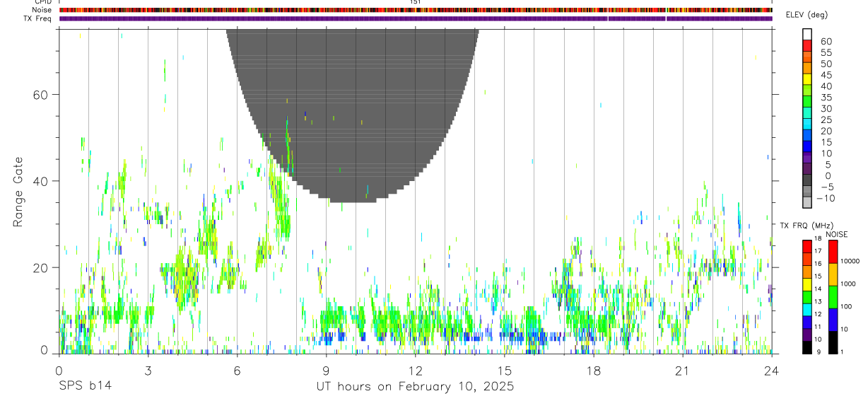Viewport: 868px width, 401px height.
Task: Click the purple swatch in the TX FRQ bar
Action: click(x=807, y=335)
